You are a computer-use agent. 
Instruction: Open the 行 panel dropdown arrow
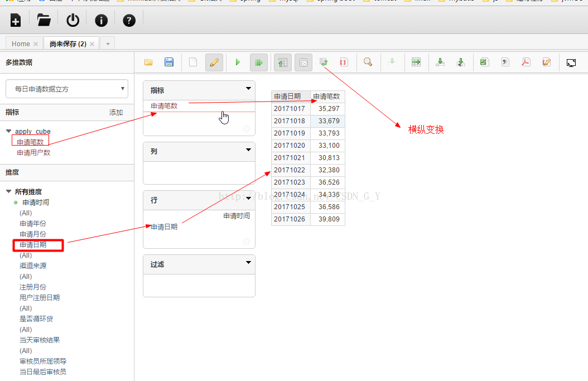[x=248, y=199]
